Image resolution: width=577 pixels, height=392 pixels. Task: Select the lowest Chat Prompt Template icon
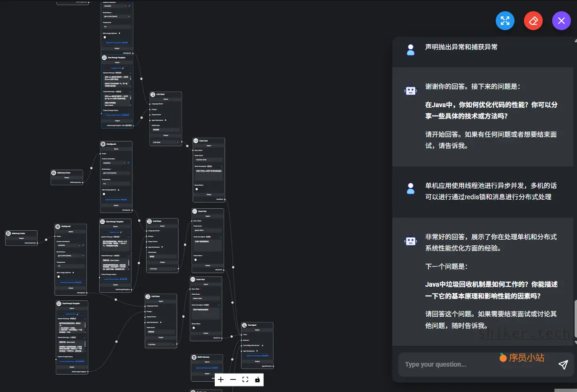pyautogui.click(x=59, y=304)
